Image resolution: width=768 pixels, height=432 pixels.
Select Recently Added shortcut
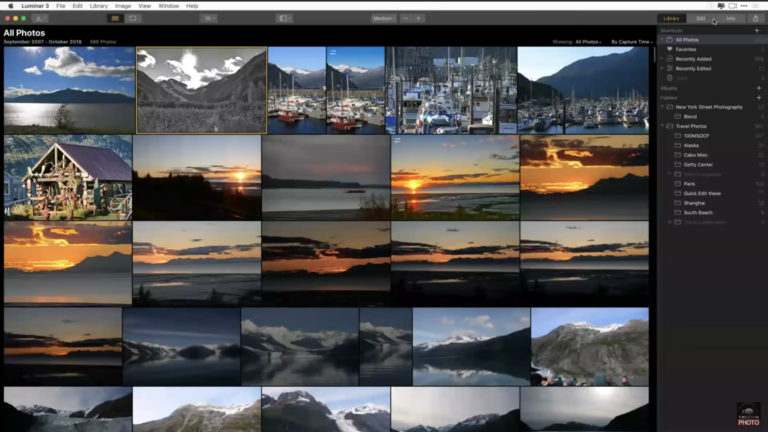pos(712,59)
